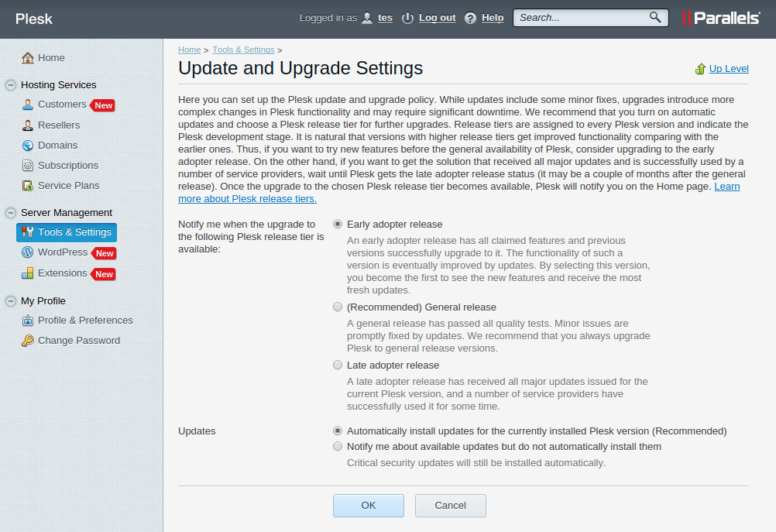Click the Hosting Services heading text

[x=58, y=85]
